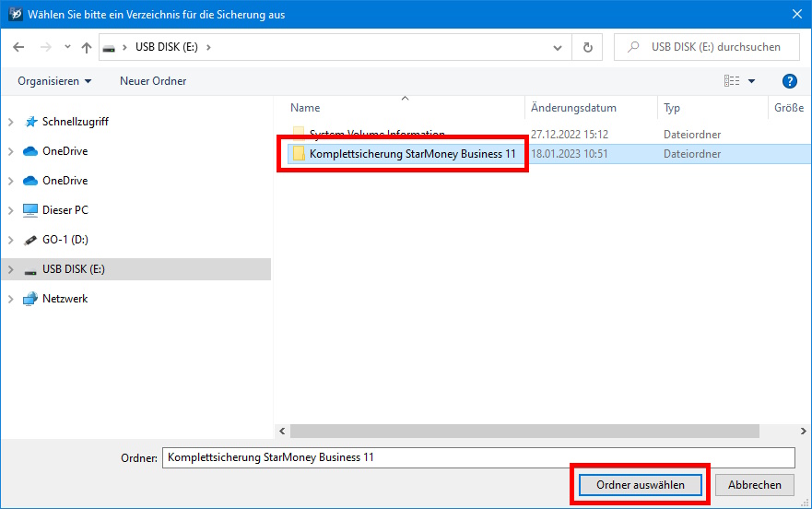Select GO-1 (D:) drive

[x=65, y=240]
